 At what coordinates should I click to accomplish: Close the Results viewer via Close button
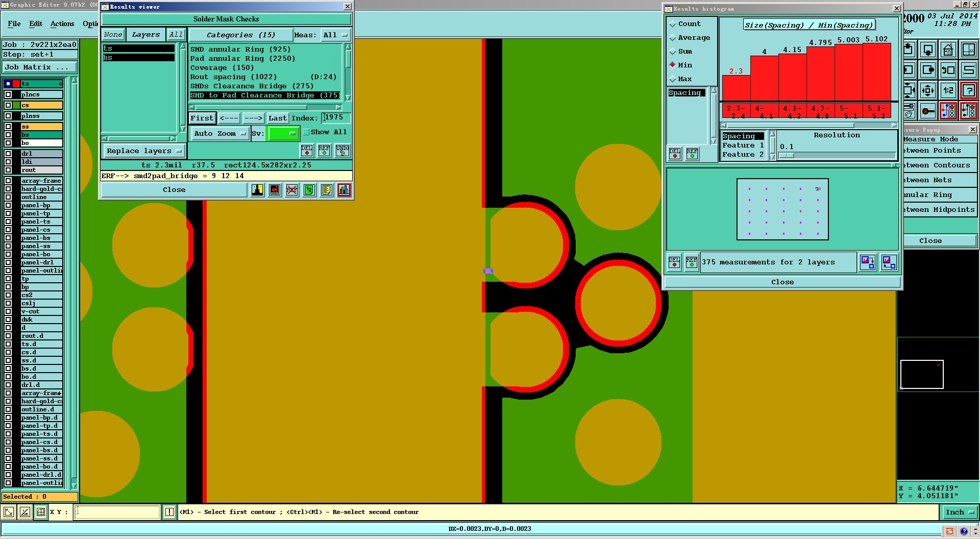click(x=174, y=190)
